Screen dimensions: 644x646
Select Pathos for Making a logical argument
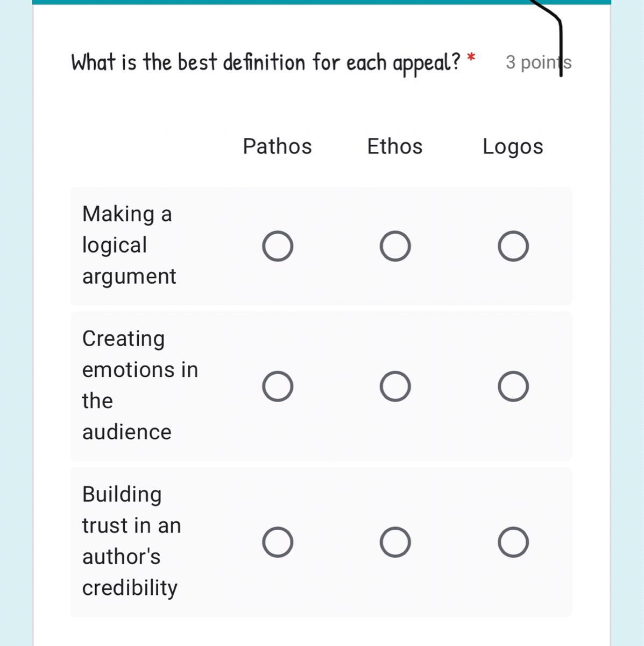coord(278,247)
